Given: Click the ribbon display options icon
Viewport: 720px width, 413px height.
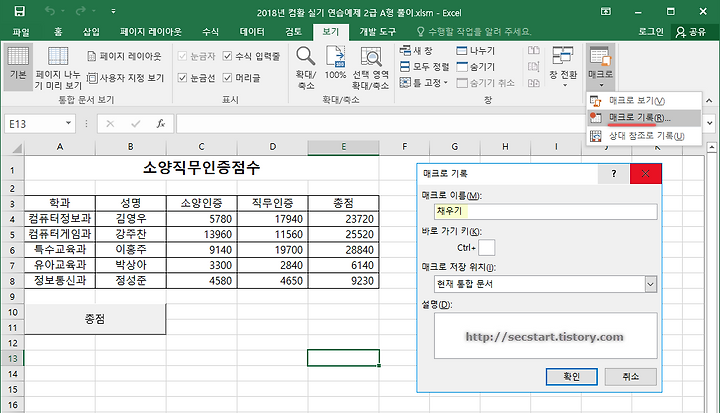Looking at the screenshot, I should [606, 11].
